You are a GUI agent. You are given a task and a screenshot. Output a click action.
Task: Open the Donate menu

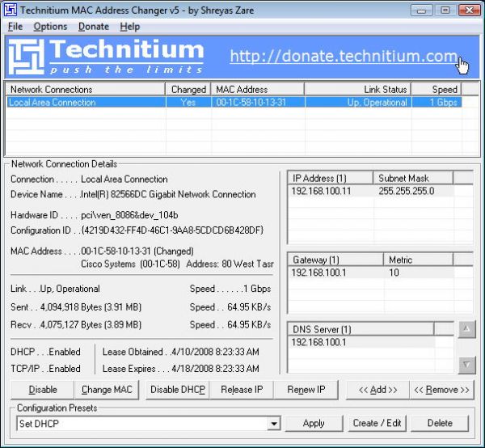pyautogui.click(x=94, y=27)
